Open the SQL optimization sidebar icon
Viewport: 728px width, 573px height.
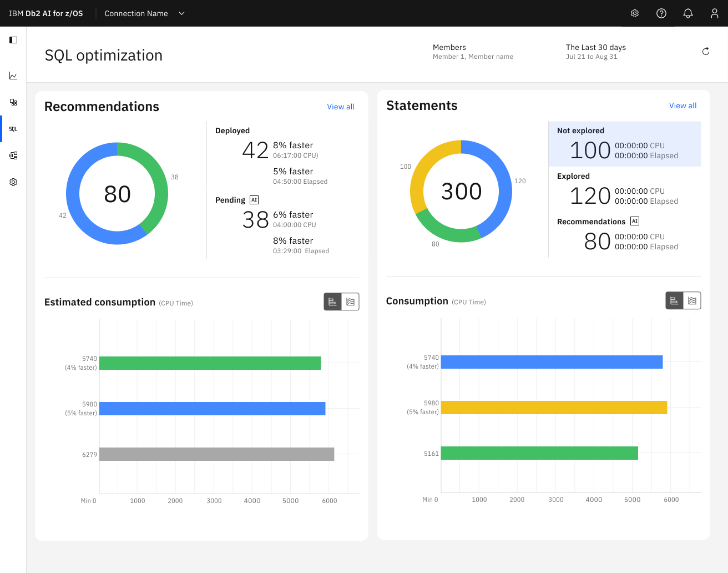13,129
